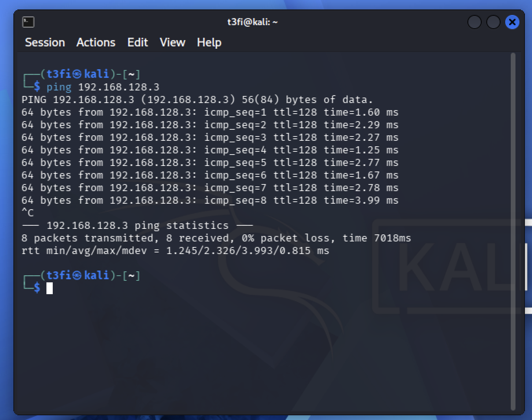This screenshot has width=532, height=420.
Task: Open the Session menu
Action: pos(45,42)
